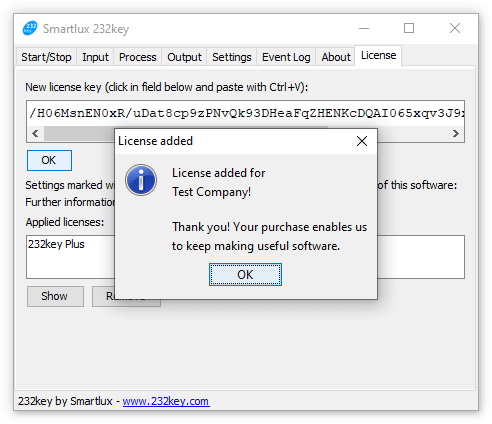Open the About tab
This screenshot has width=492, height=424.
tap(336, 57)
